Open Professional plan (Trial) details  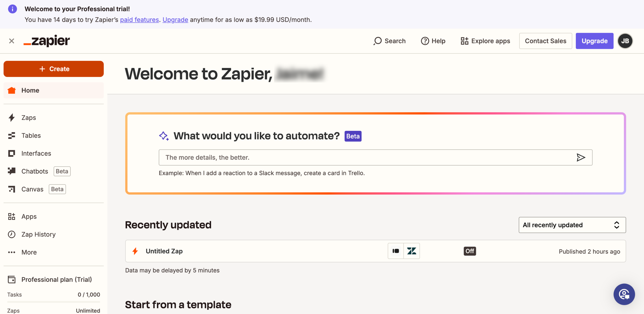point(56,280)
